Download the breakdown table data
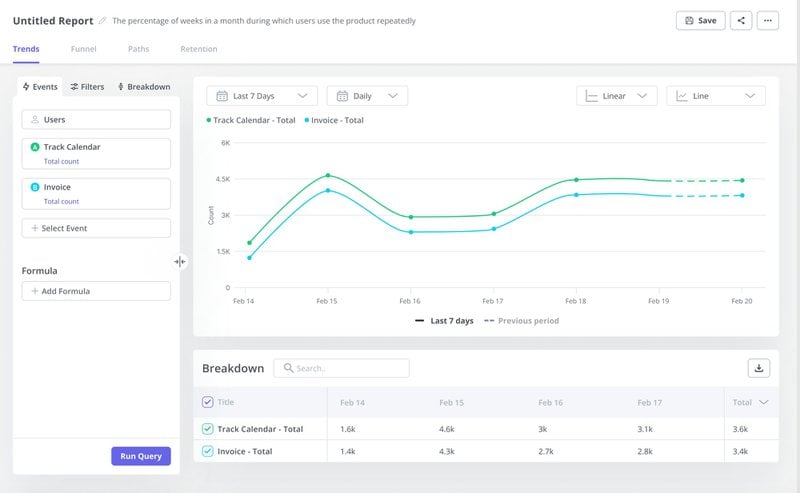The image size is (800, 493). [759, 368]
